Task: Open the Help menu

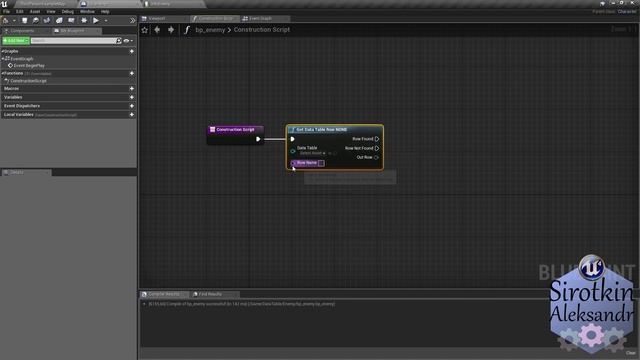Action: (105, 12)
